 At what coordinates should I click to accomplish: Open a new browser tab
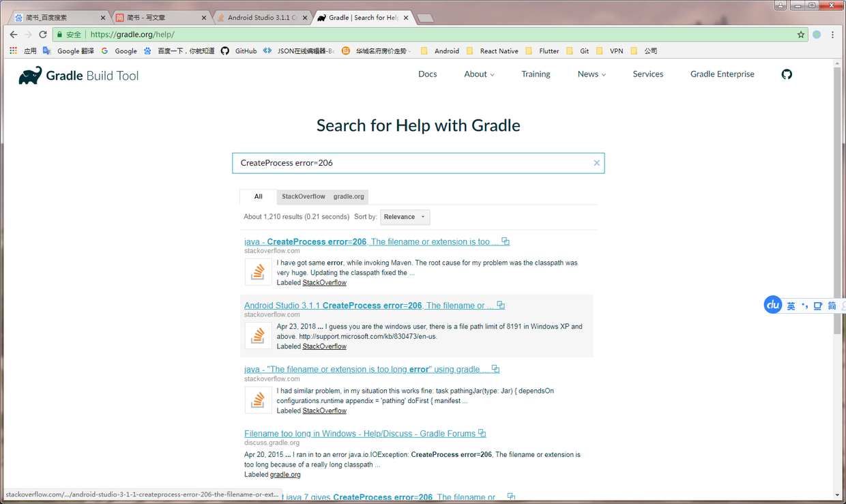point(425,18)
